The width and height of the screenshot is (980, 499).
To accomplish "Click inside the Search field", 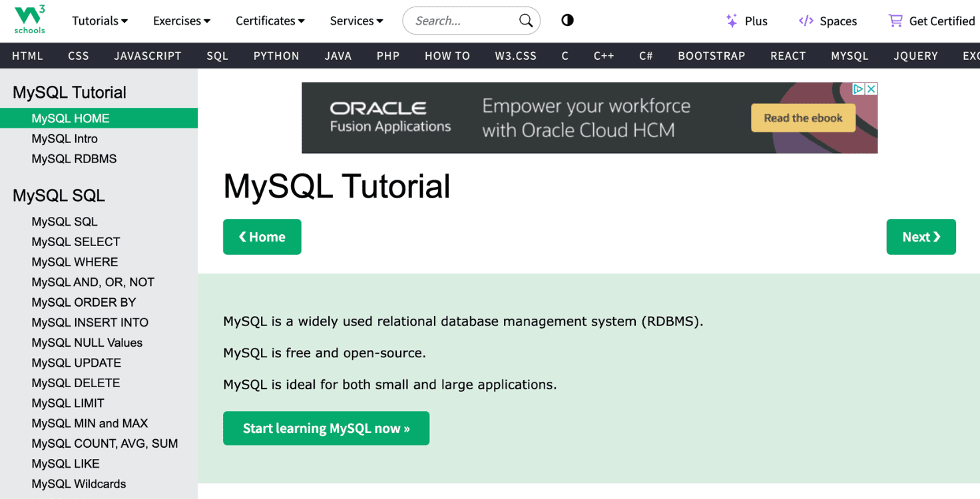I will pos(459,21).
